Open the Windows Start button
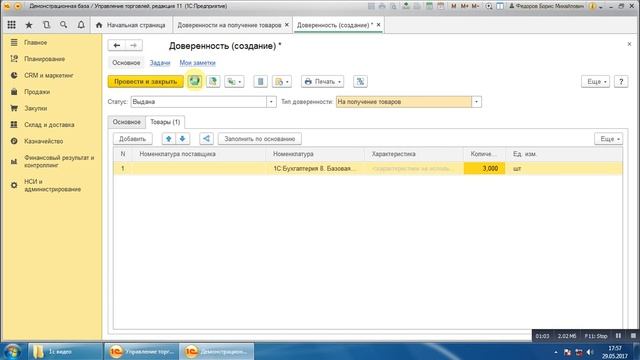640x360 pixels. click(x=12, y=351)
